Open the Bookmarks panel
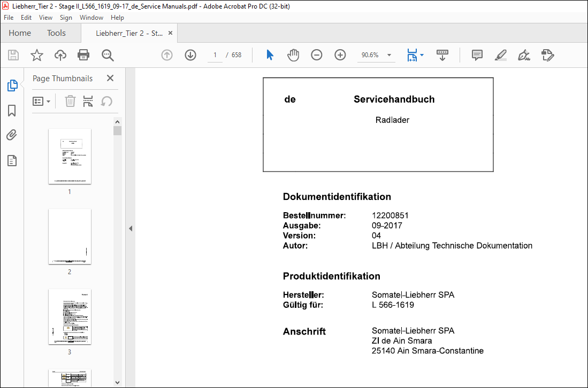 click(x=12, y=111)
